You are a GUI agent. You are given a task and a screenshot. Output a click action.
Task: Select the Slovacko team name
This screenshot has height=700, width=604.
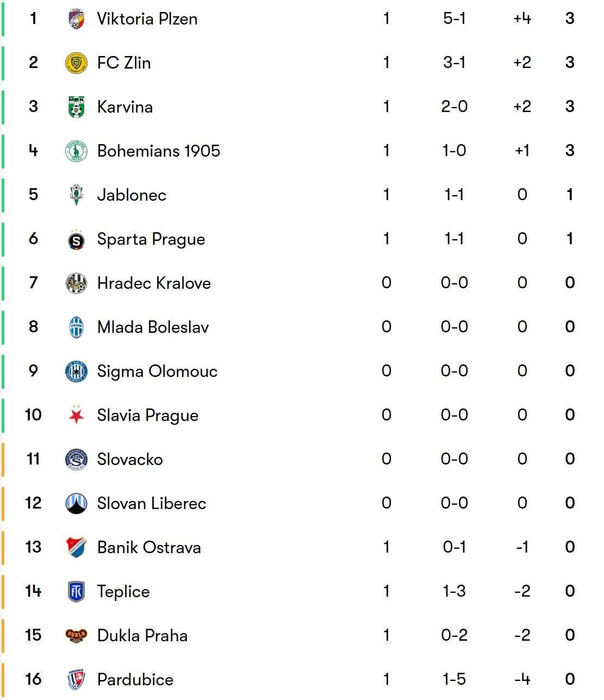pos(130,460)
